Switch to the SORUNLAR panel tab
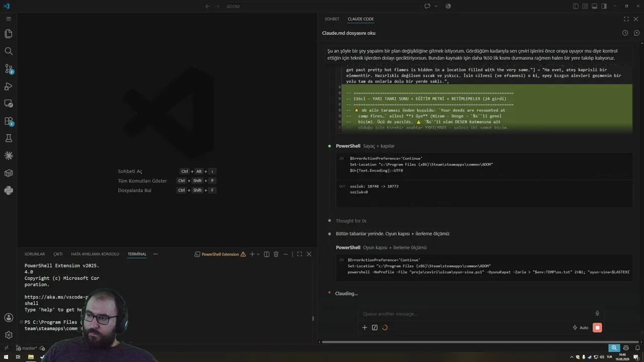 point(35,254)
